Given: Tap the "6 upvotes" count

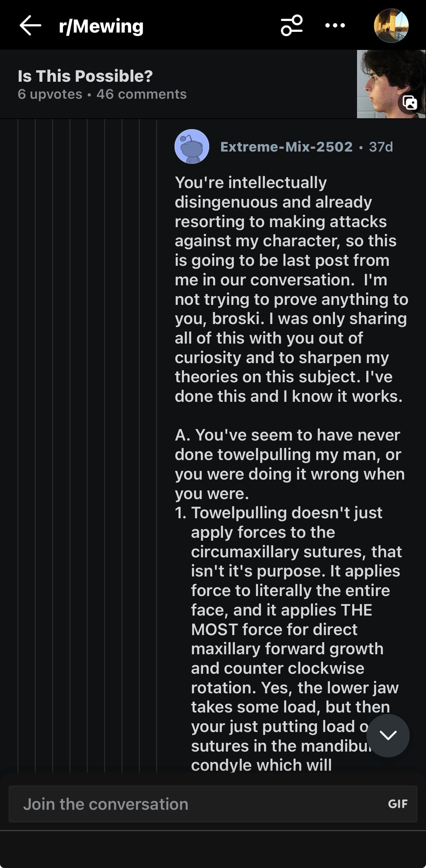Looking at the screenshot, I should pyautogui.click(x=50, y=94).
